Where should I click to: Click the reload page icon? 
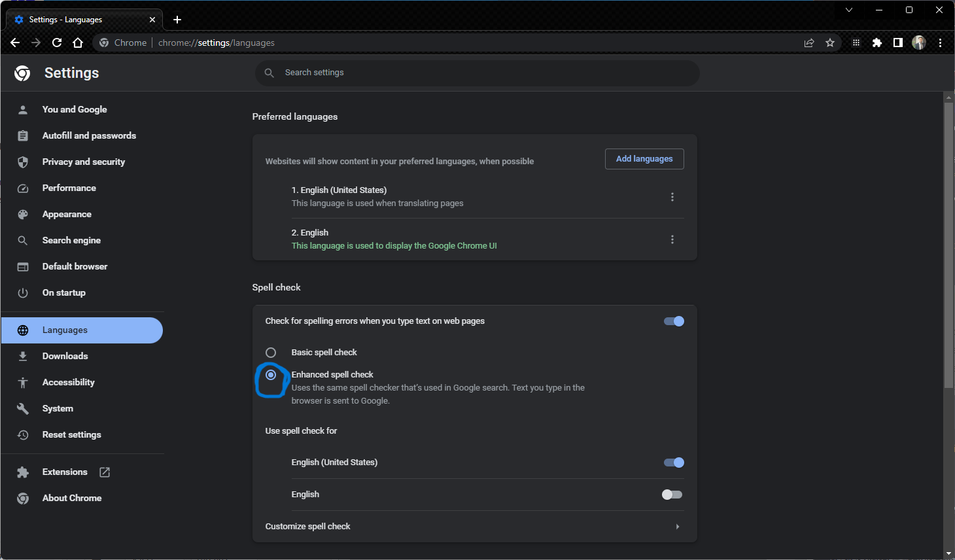pyautogui.click(x=57, y=43)
